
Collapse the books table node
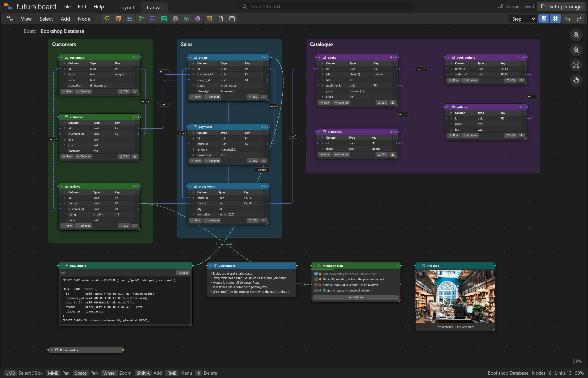(x=319, y=58)
